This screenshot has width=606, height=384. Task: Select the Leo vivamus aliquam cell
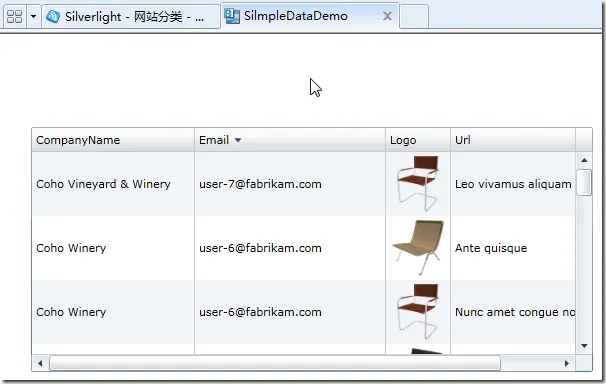(x=513, y=184)
